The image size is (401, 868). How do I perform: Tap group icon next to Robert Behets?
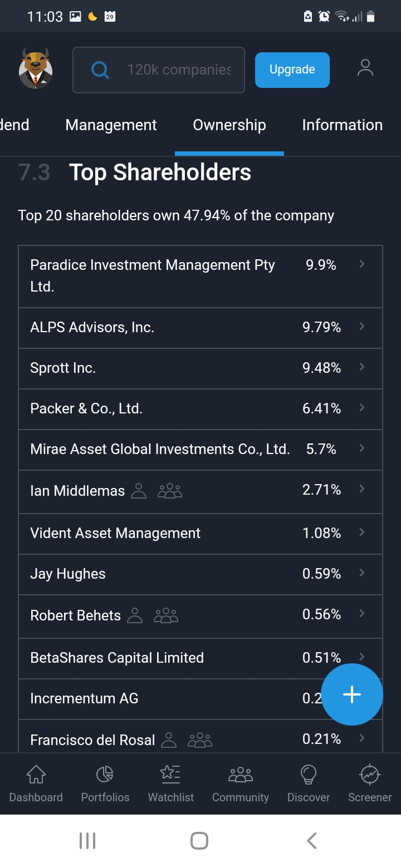pos(166,615)
